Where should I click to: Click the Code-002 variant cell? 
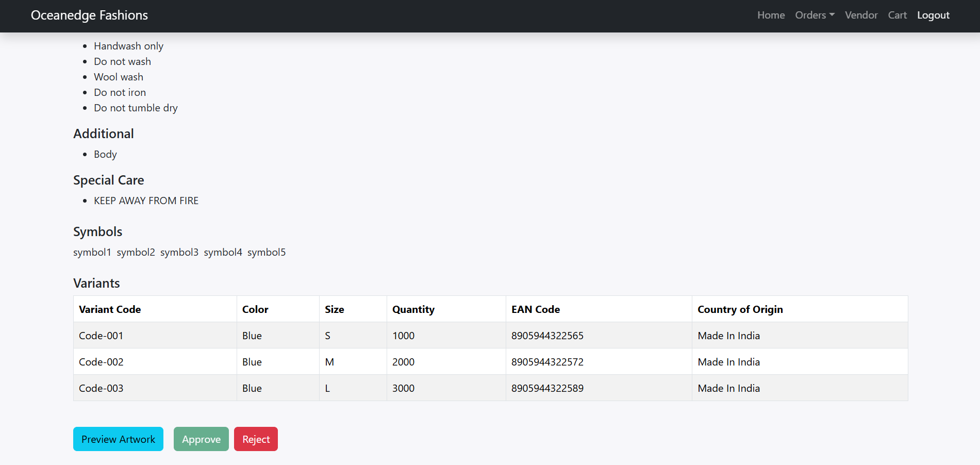101,362
